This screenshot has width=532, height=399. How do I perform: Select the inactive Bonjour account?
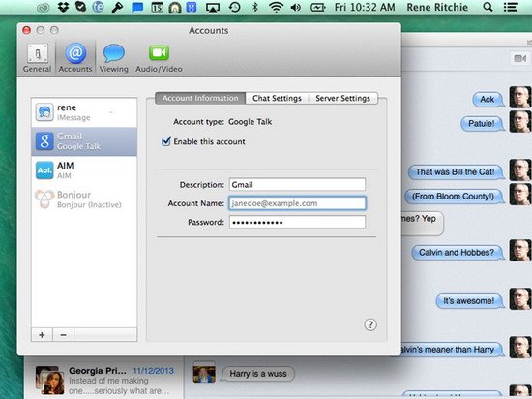pos(84,199)
